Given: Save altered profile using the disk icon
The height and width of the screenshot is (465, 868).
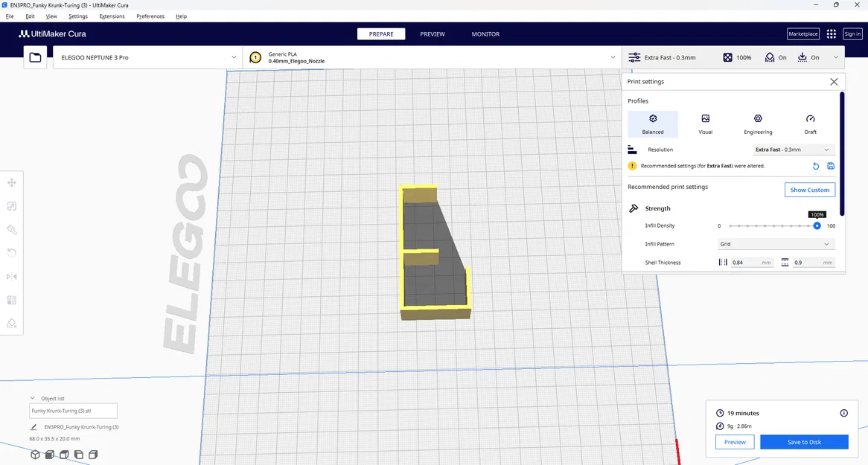Looking at the screenshot, I should (x=830, y=166).
